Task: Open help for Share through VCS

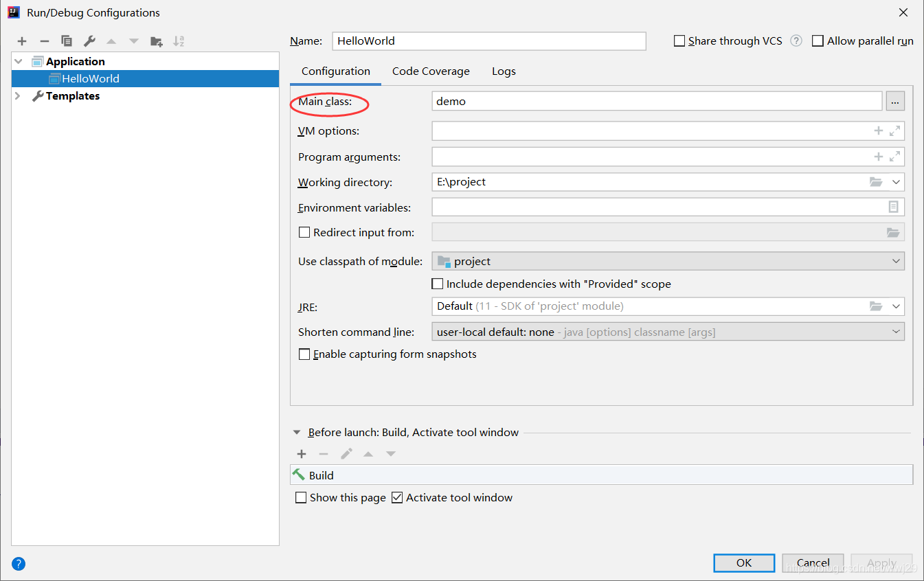Action: click(796, 41)
